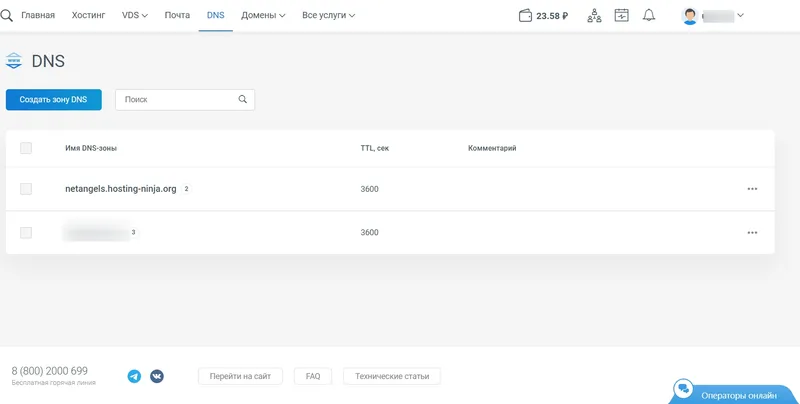Click the magnifier inside the search field
800x404 pixels.
pyautogui.click(x=243, y=99)
